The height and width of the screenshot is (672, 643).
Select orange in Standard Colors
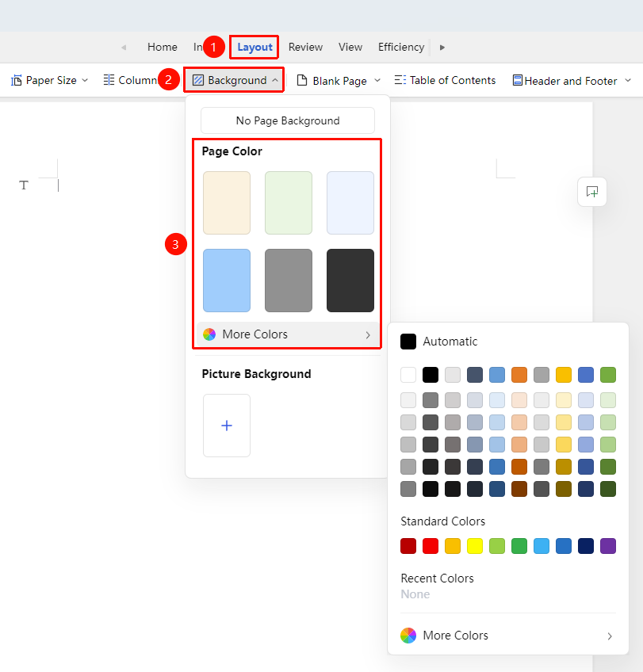tap(453, 546)
